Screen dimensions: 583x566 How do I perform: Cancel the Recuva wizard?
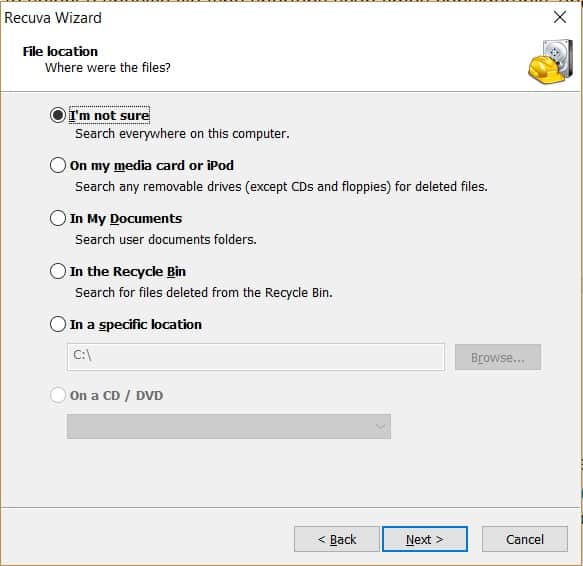pos(525,539)
